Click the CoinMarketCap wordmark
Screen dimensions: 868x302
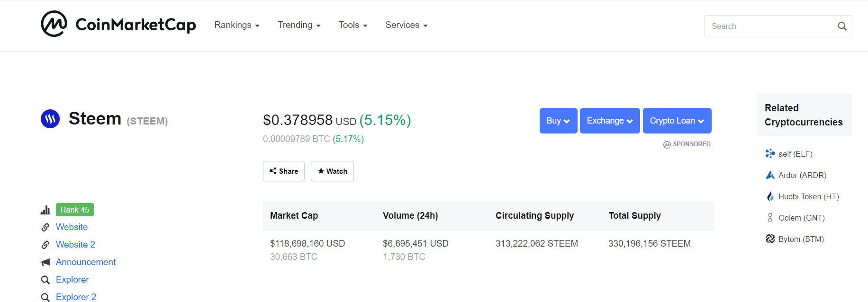click(136, 25)
